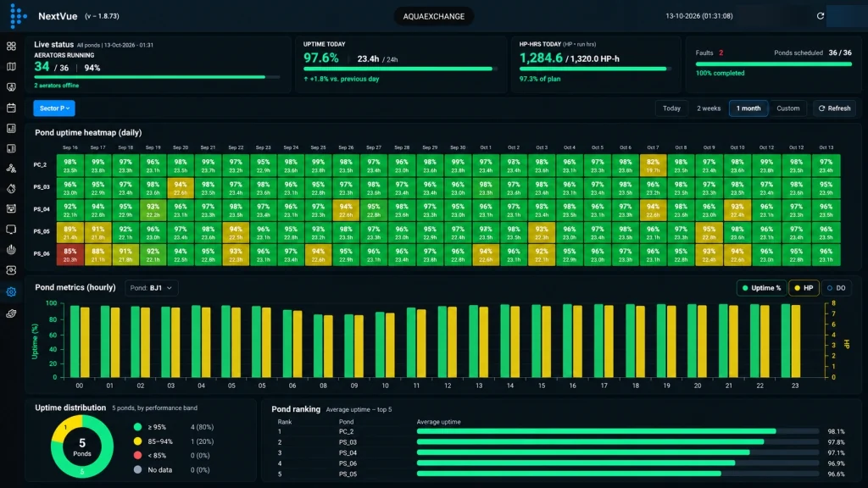Image resolution: width=868 pixels, height=488 pixels.
Task: Open the connected nodes sidebar icon
Action: [11, 169]
